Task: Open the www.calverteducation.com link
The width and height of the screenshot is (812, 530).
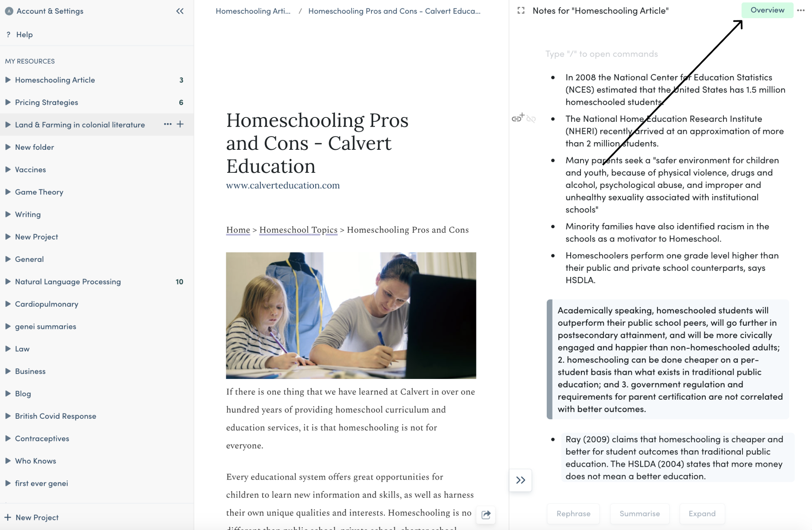Action: pos(283,185)
